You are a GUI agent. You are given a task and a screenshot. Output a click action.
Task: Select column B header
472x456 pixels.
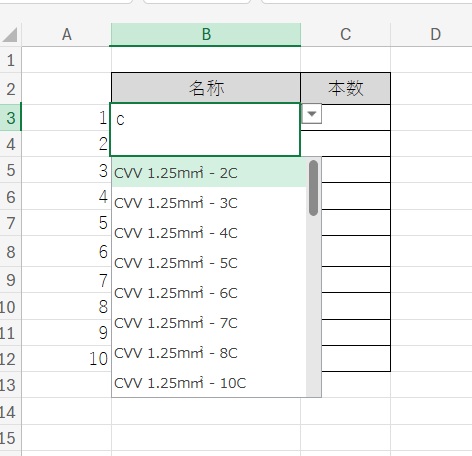[206, 34]
